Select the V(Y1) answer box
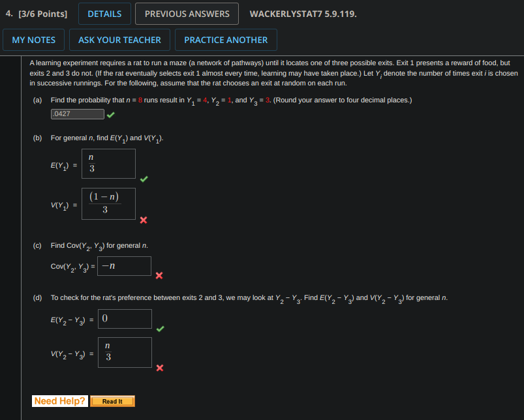 click(108, 203)
